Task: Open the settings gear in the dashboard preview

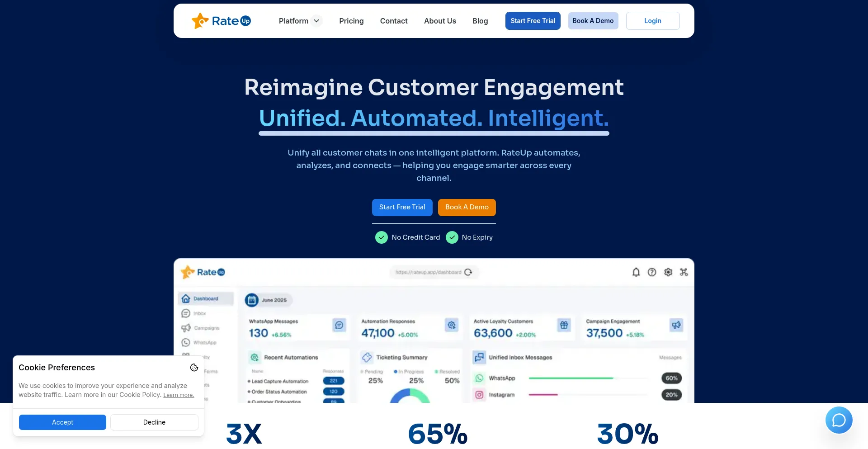Action: (x=668, y=272)
